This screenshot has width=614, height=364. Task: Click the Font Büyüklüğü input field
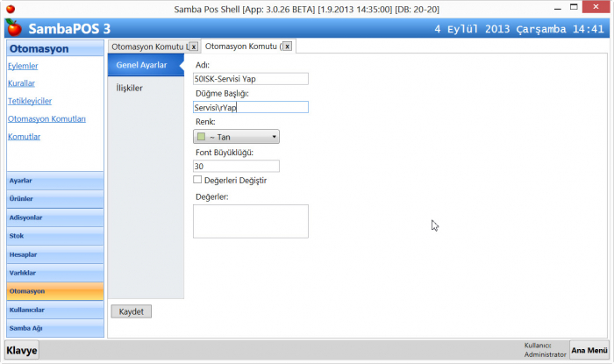[235, 166]
